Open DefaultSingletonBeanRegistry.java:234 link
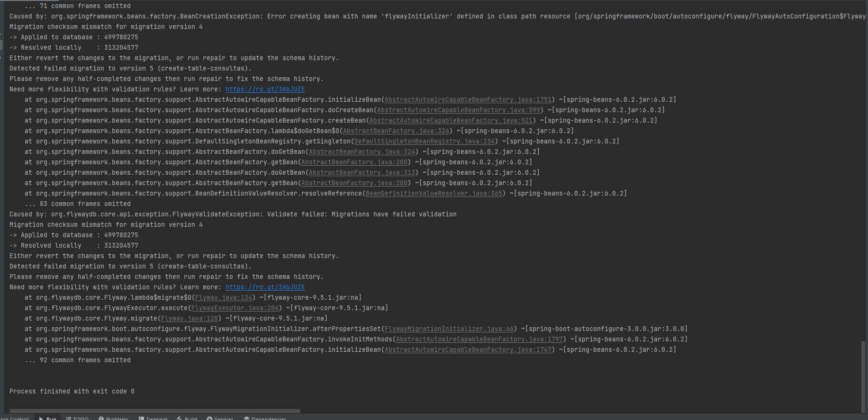Image resolution: width=868 pixels, height=420 pixels. [x=425, y=141]
